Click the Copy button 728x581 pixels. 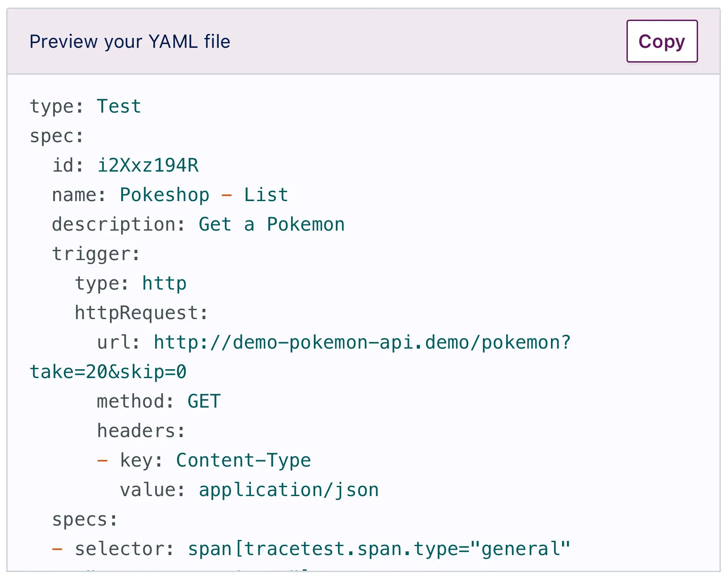click(661, 42)
